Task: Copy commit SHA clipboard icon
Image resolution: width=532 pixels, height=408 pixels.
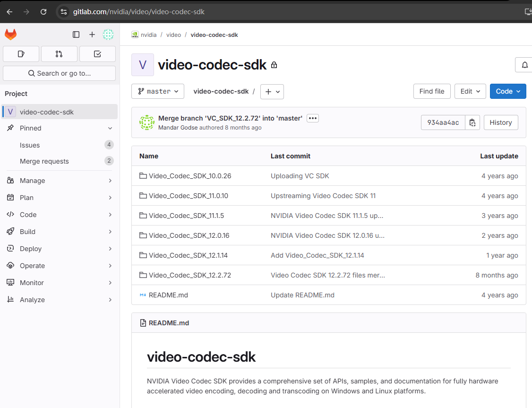Action: tap(472, 122)
